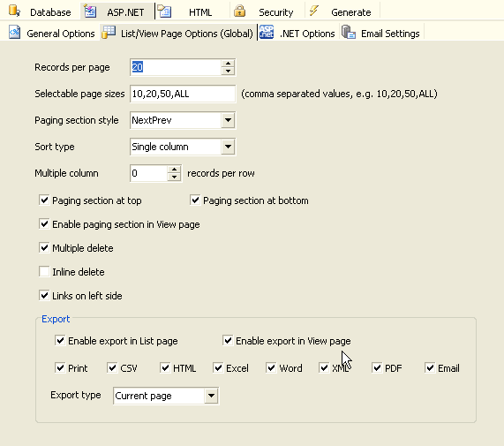Click the Email Settings icon

pos(349,32)
